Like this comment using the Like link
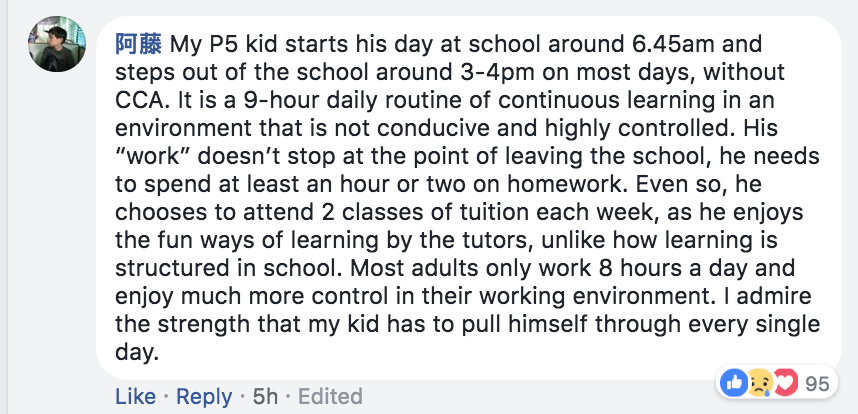Screen dimensions: 858x414 [x=135, y=396]
